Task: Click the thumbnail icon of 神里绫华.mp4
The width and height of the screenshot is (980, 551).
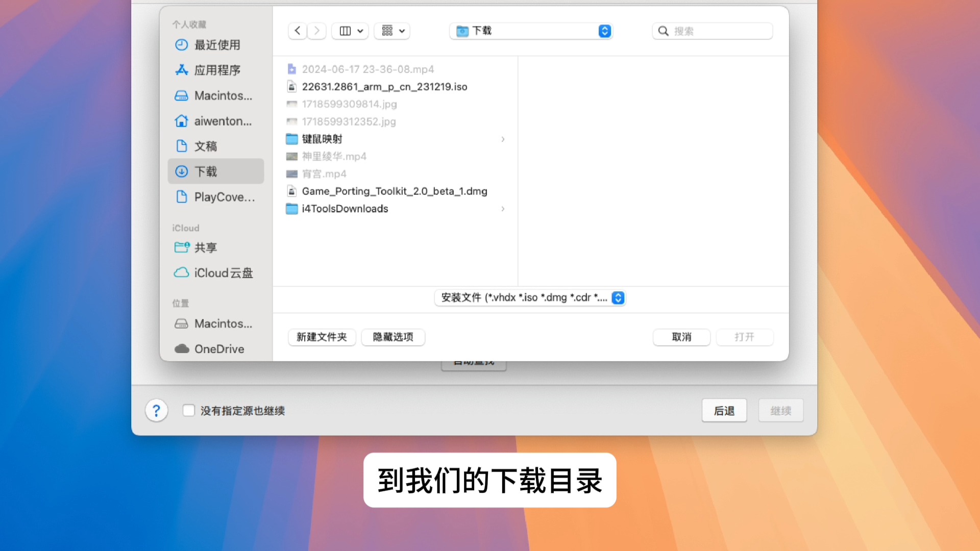Action: (x=291, y=157)
